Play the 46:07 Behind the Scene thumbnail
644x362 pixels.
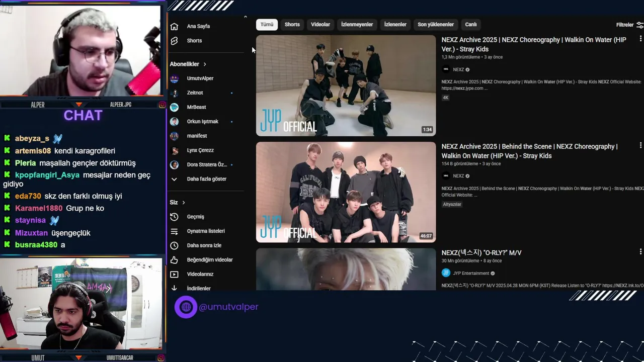tap(346, 192)
